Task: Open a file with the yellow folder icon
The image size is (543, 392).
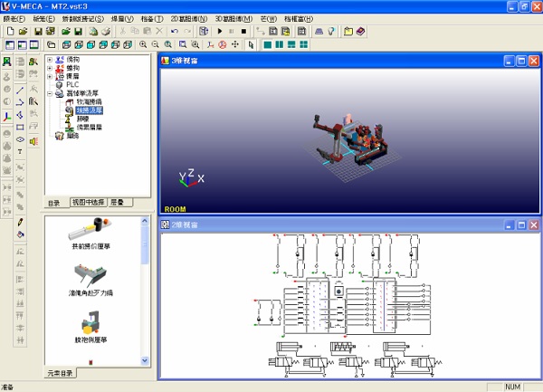Action: coord(23,32)
